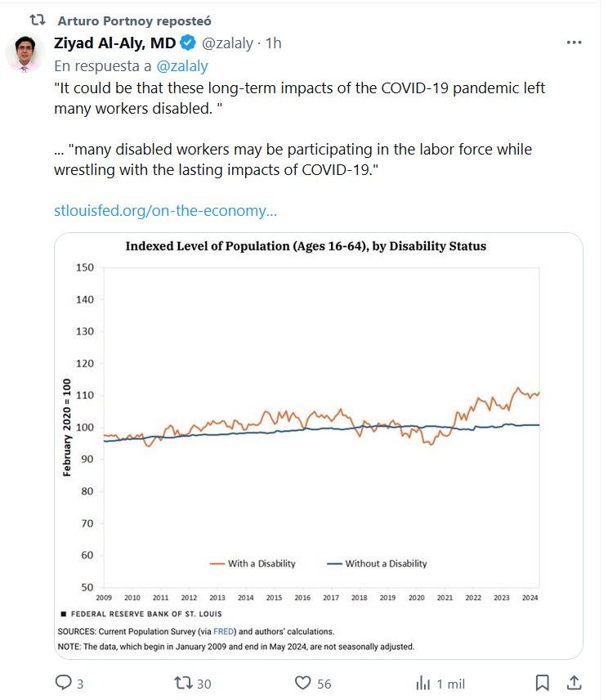This screenshot has height=700, width=608.
Task: Click the 1 mil views count
Action: pos(451,683)
